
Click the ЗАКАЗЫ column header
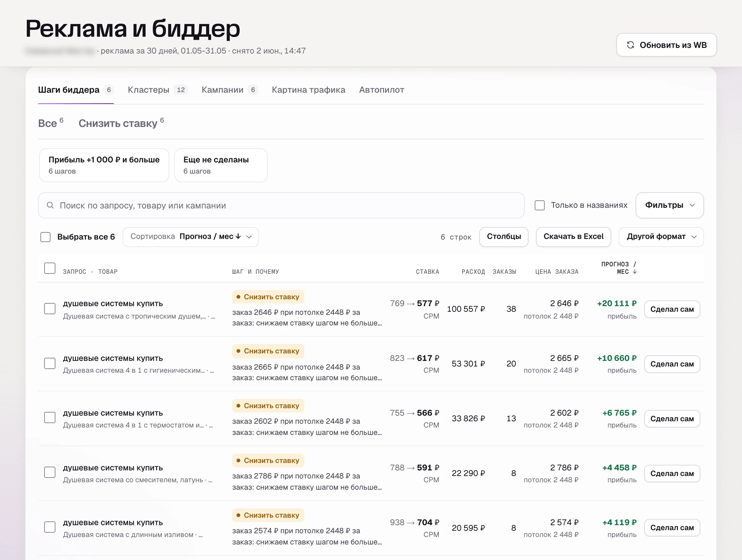[504, 272]
